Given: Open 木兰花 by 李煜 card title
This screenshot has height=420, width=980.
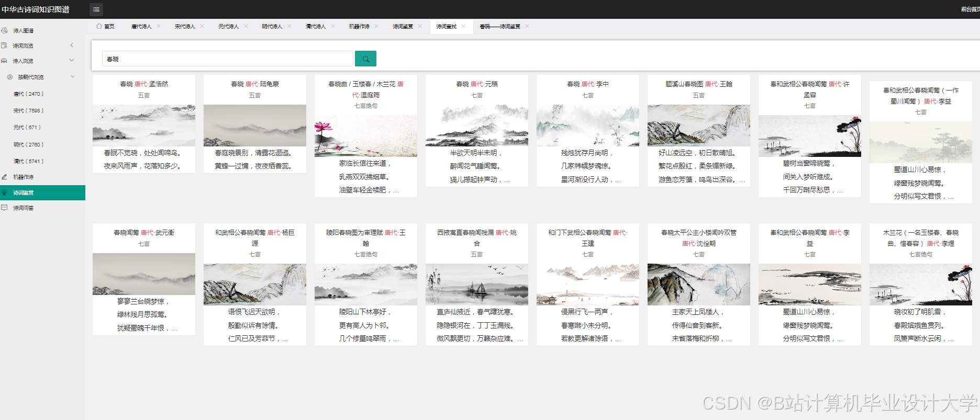Looking at the screenshot, I should [921, 238].
